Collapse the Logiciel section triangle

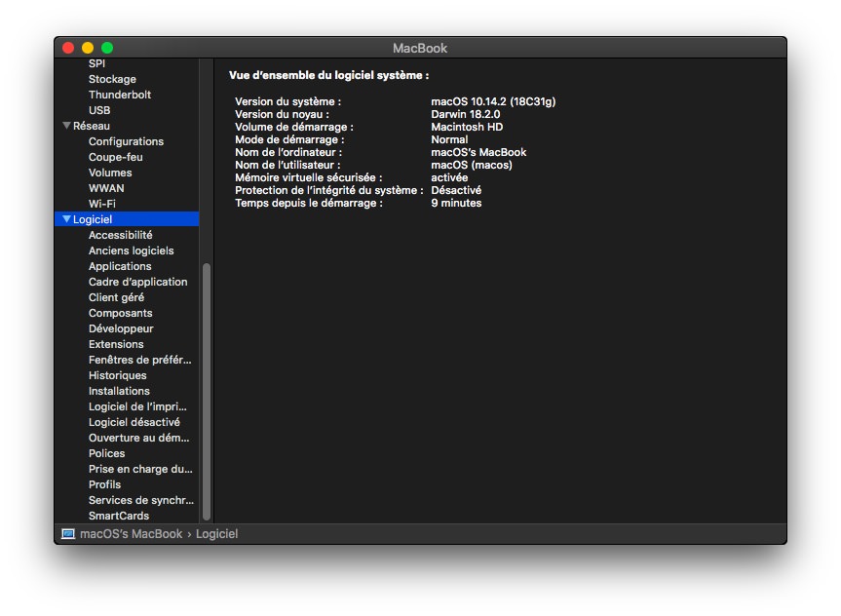pos(66,219)
